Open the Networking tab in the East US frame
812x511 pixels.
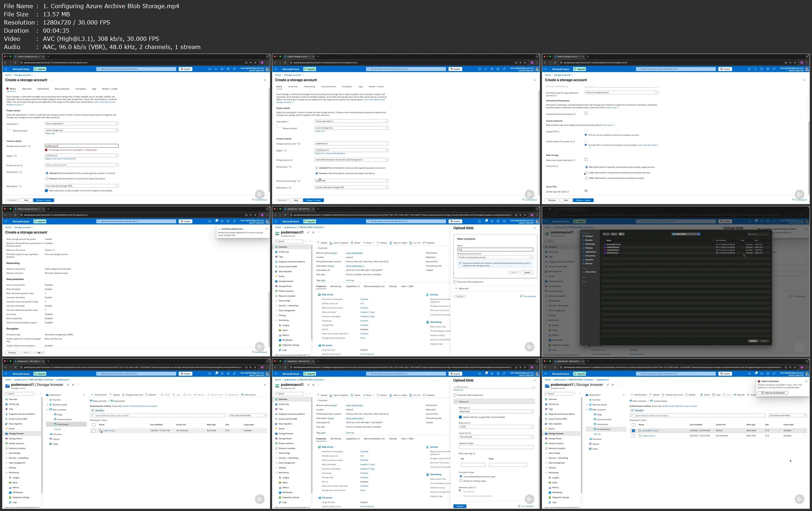point(43,89)
